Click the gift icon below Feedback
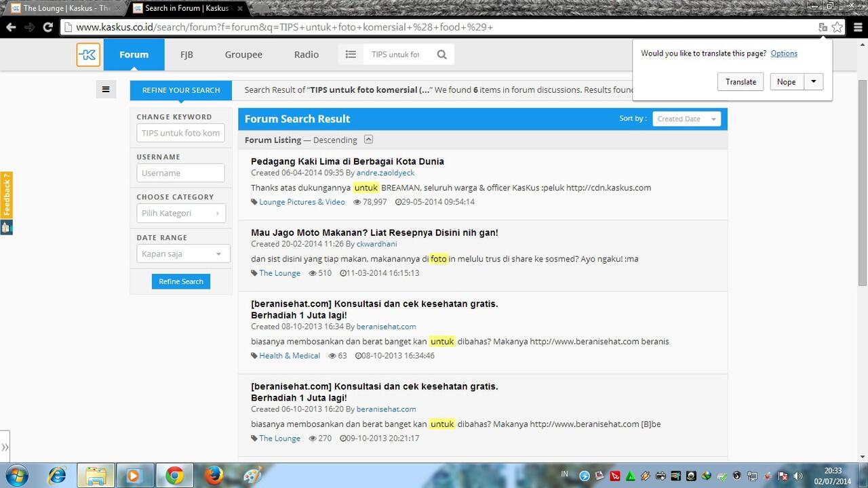Image resolution: width=868 pixels, height=488 pixels. [6, 227]
